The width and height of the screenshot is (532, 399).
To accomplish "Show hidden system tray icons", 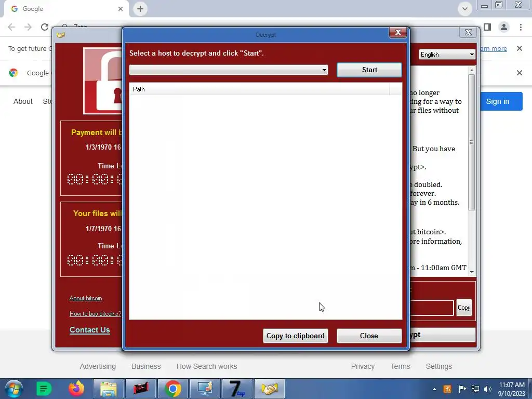I will pos(434,389).
